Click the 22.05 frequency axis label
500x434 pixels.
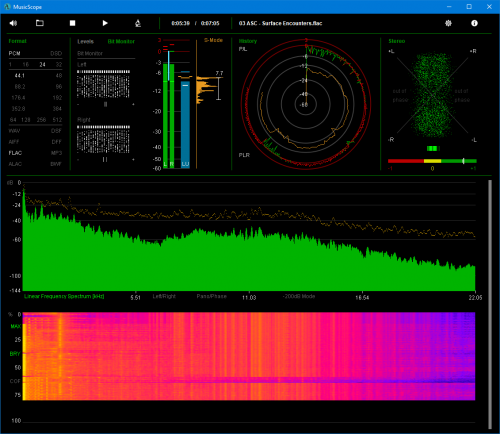475,297
